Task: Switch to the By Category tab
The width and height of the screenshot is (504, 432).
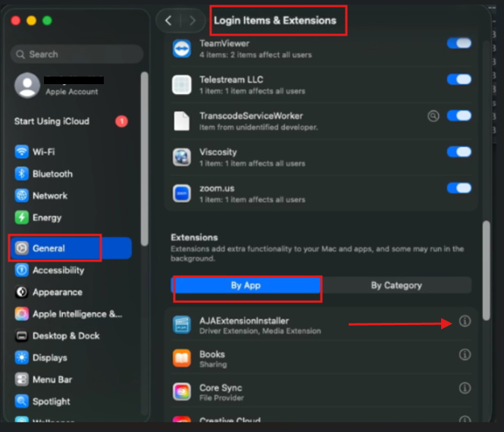Action: (x=396, y=285)
